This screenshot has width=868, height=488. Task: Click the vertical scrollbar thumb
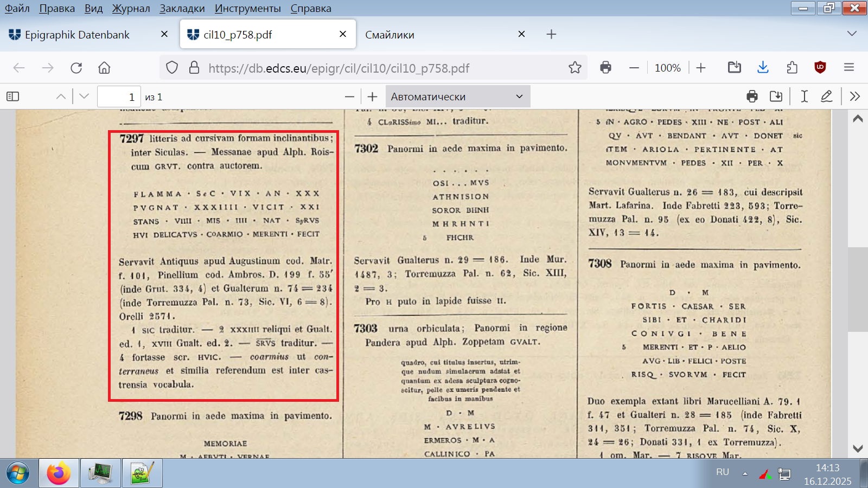(x=858, y=289)
